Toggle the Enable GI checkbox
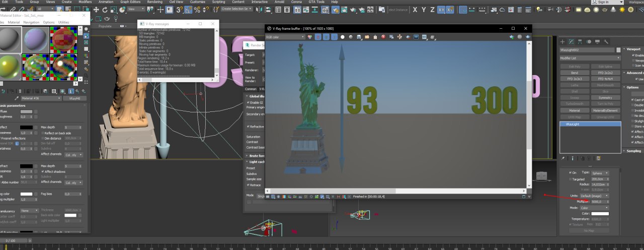The width and height of the screenshot is (644, 250). pyautogui.click(x=248, y=102)
